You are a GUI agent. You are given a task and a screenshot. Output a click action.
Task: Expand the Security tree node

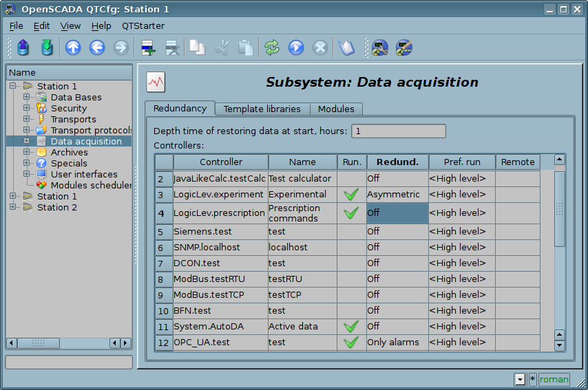[26, 107]
